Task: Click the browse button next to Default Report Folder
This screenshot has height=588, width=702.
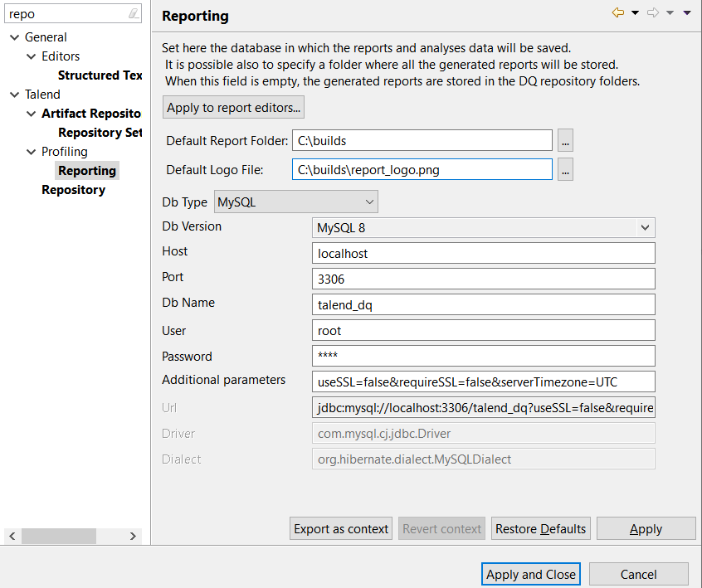Action: [565, 140]
